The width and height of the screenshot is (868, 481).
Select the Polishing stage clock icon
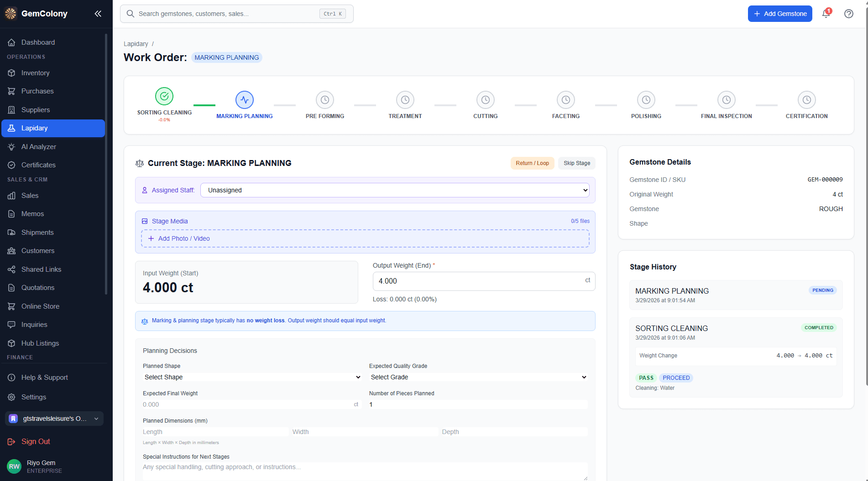(646, 100)
